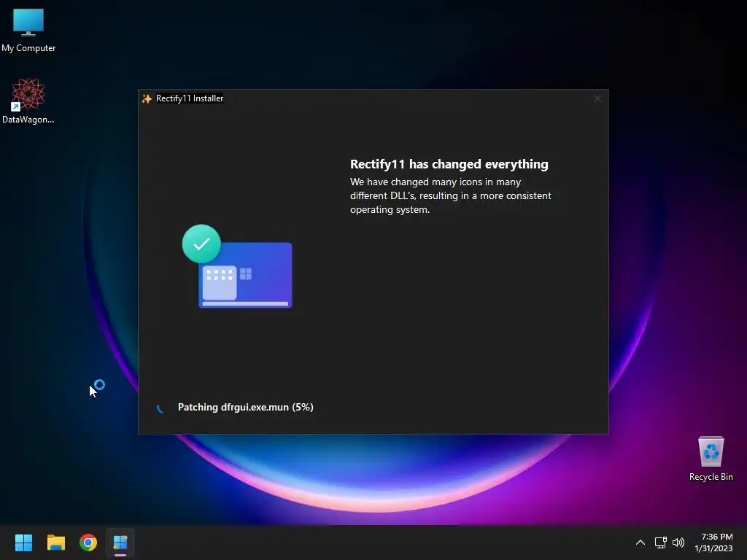747x560 pixels.
Task: Click the progress spinner beside Patching text
Action: (x=160, y=408)
